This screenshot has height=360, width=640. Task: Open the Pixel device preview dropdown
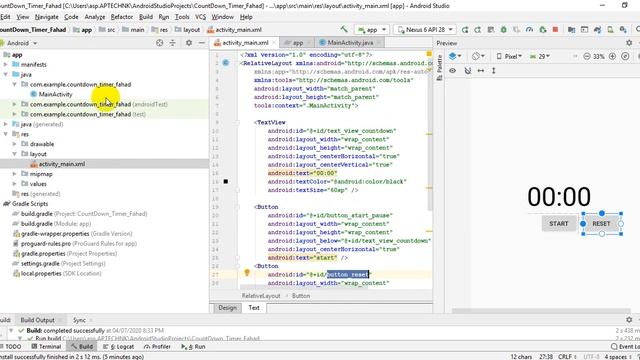coord(509,56)
